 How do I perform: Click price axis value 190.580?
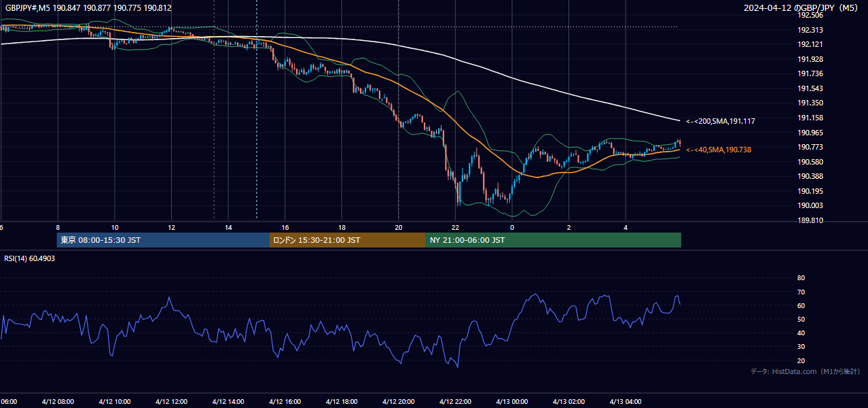pos(810,162)
